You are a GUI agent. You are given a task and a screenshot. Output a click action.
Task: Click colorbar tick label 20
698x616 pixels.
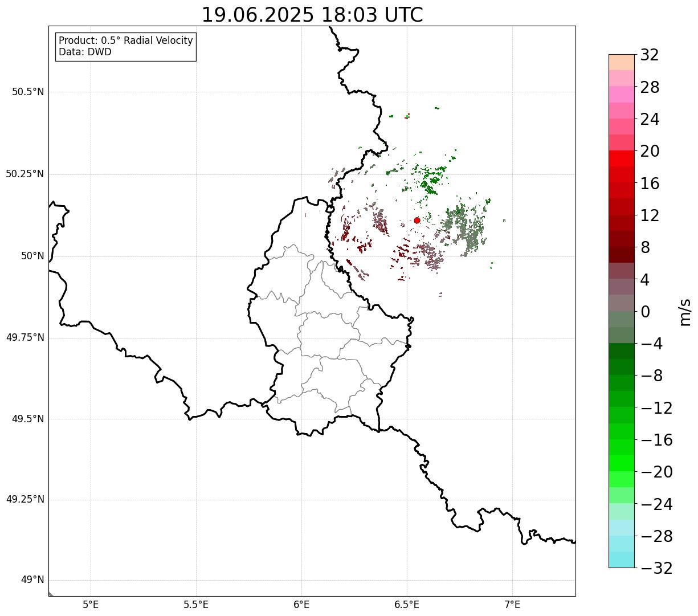pyautogui.click(x=650, y=152)
